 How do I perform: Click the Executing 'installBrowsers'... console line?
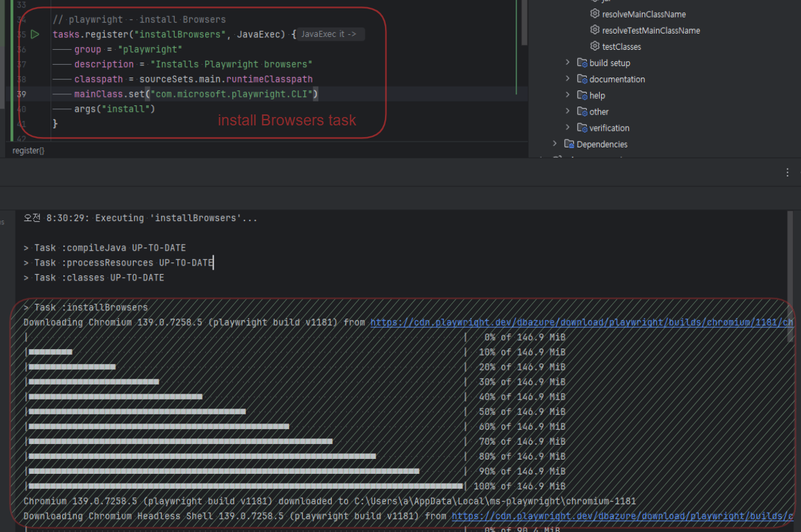[140, 218]
